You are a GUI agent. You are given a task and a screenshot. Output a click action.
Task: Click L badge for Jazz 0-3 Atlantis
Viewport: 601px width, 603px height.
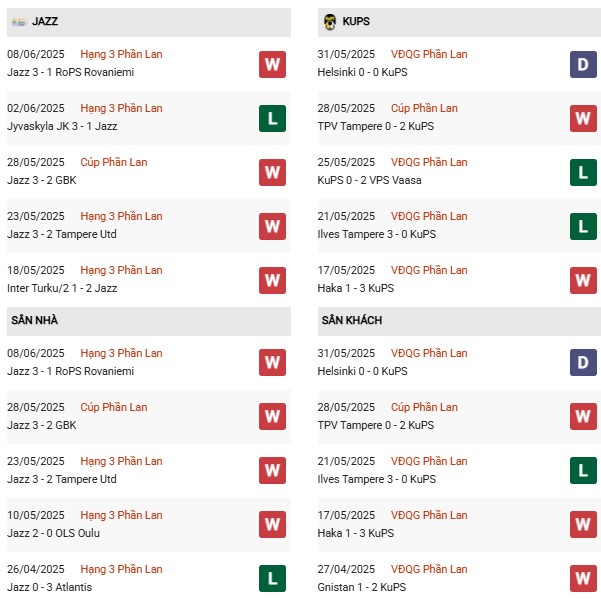point(272,578)
